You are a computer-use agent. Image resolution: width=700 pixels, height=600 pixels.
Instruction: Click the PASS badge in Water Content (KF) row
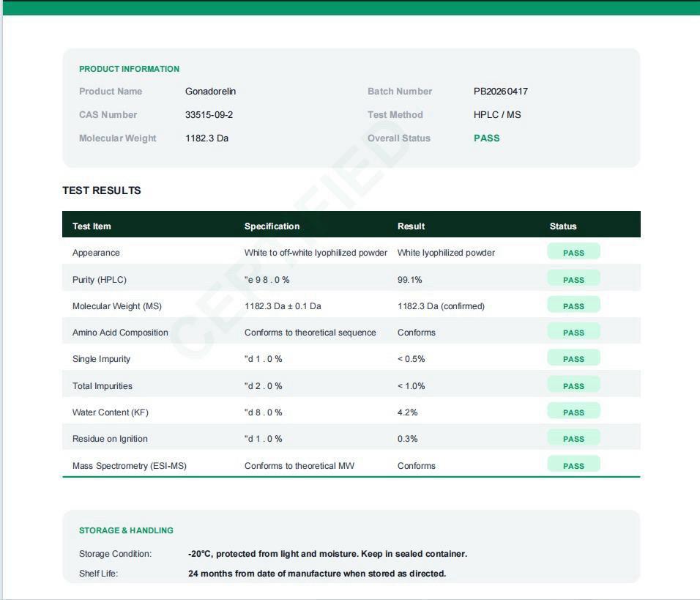click(573, 412)
